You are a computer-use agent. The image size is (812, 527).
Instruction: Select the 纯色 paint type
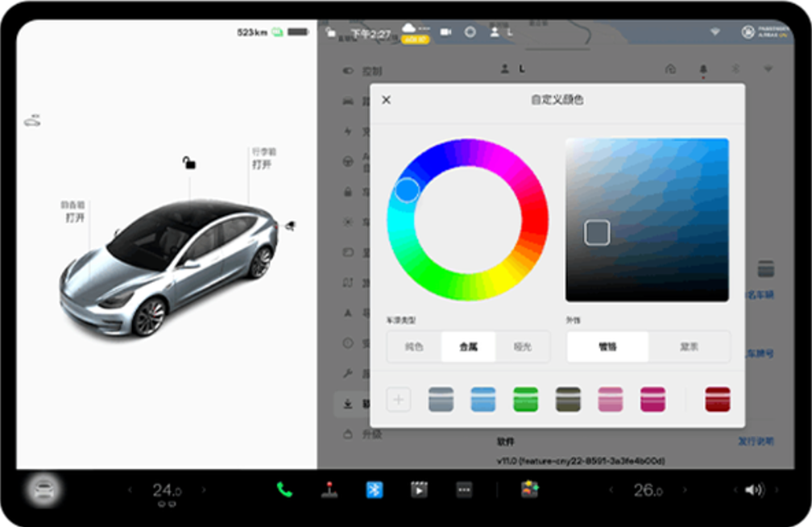pyautogui.click(x=414, y=346)
